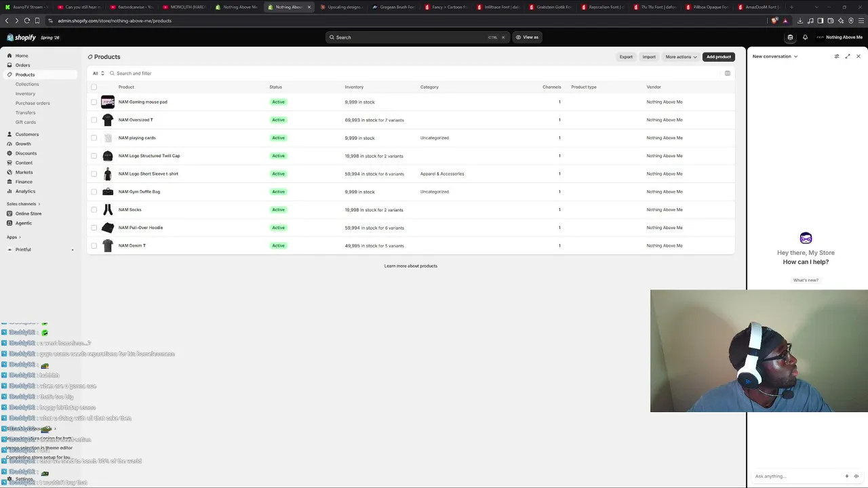Click the Markets globe icon
868x488 pixels.
[x=9, y=172]
